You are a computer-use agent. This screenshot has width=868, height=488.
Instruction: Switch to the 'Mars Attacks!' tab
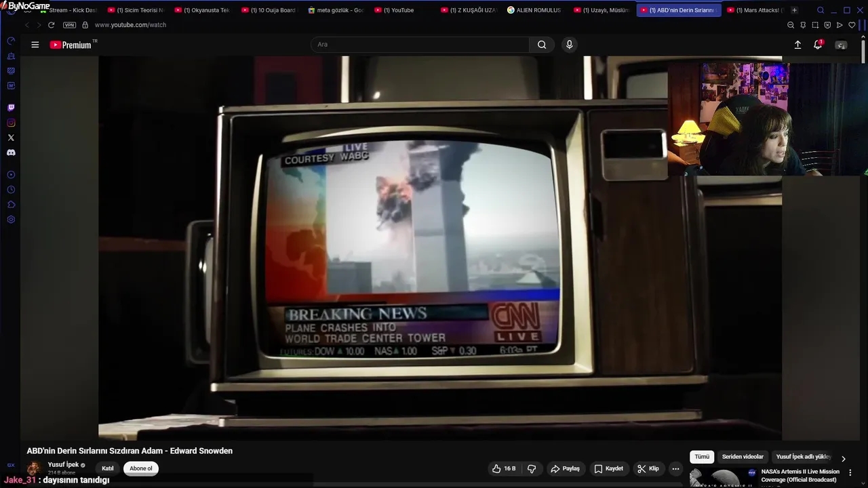754,10
